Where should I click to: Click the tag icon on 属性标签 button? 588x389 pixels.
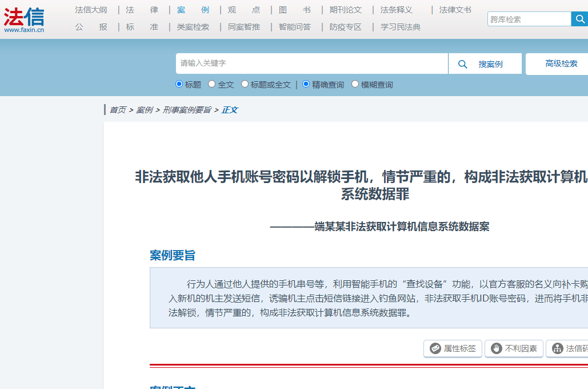435,348
